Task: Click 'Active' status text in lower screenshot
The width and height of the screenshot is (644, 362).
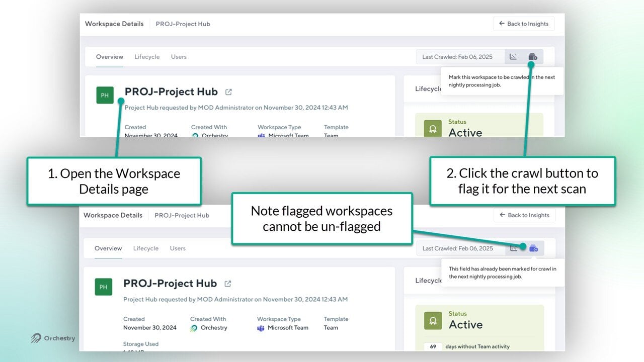Action: (x=466, y=325)
